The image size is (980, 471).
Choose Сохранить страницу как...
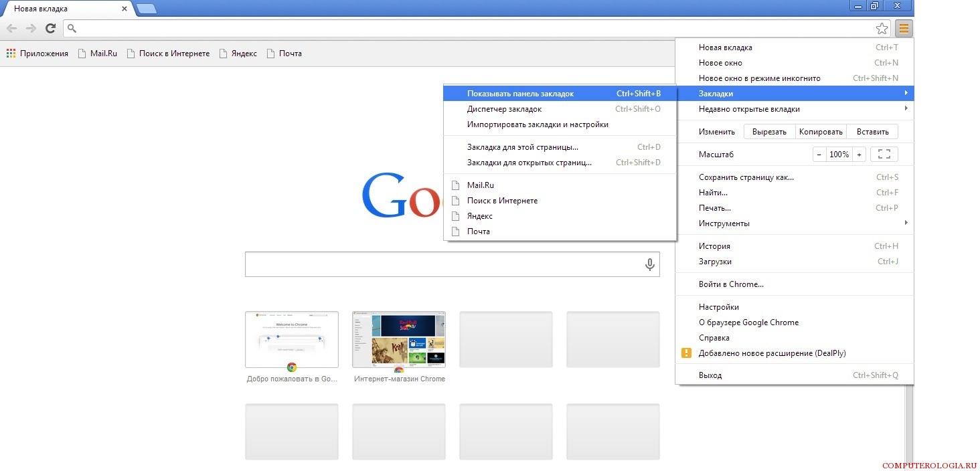point(795,177)
